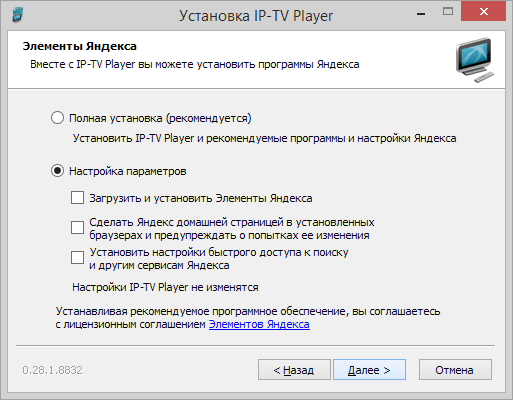513x400 pixels.
Task: Check "Сделать Яндекс домашней страницей" option
Action: pos(77,228)
